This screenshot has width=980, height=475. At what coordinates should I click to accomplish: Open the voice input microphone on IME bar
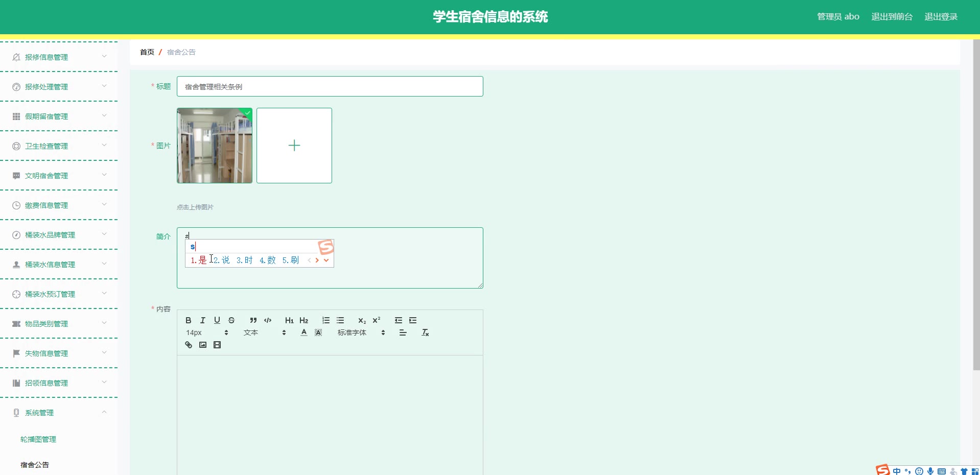(x=930, y=471)
